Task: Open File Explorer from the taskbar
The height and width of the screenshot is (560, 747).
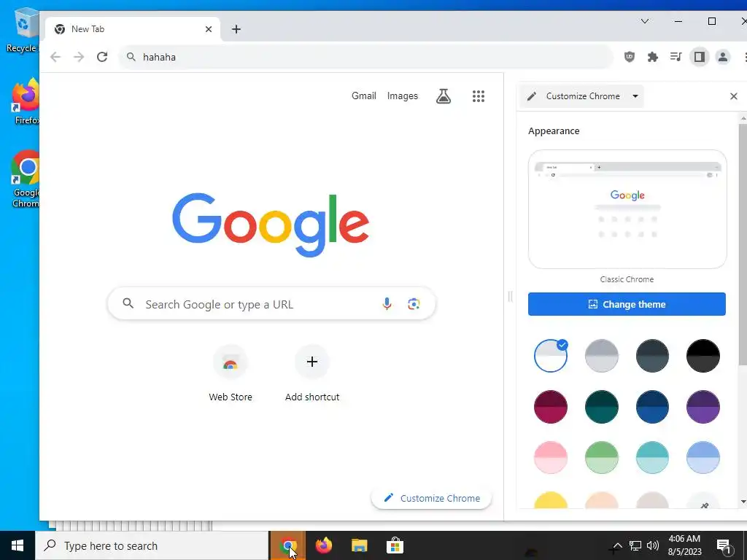Action: pos(360,545)
